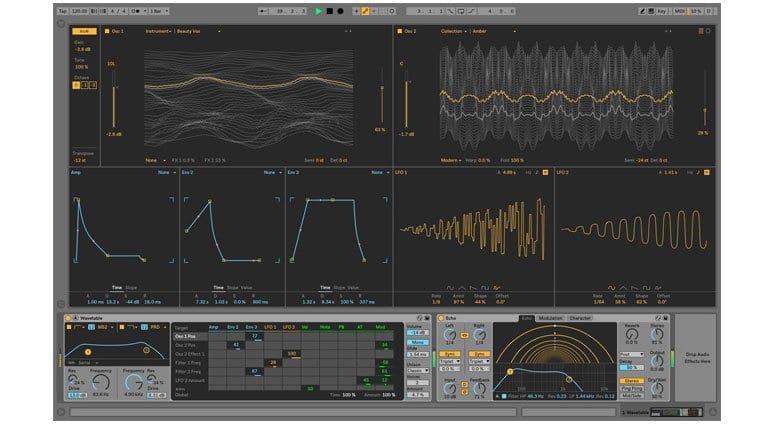The width and height of the screenshot is (770, 425).
Task: Toggle the metronome icon
Action: pyautogui.click(x=138, y=11)
